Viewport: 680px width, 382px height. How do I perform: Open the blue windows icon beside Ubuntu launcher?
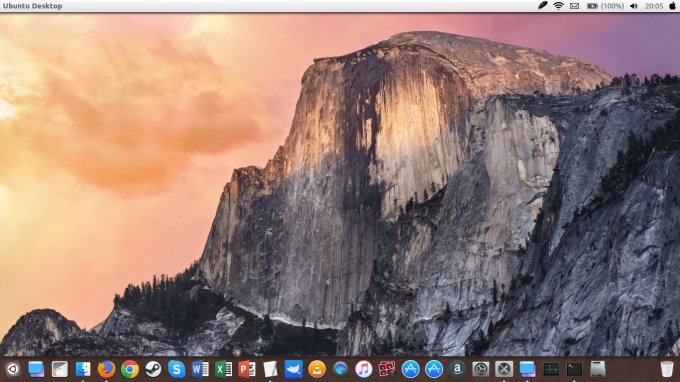tap(36, 369)
